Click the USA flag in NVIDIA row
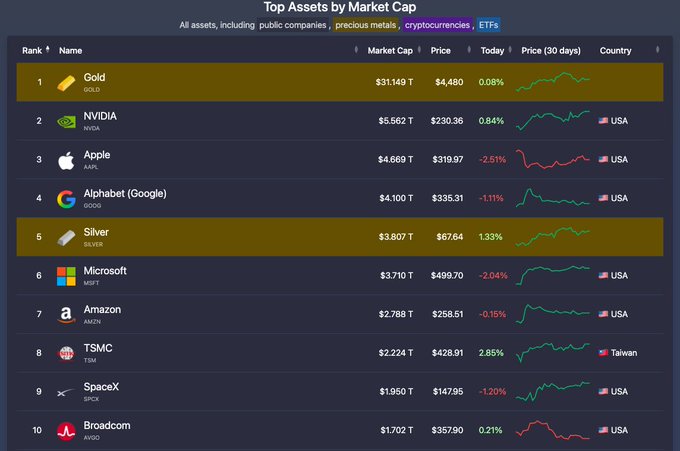Viewport: 680px width, 451px height. click(x=603, y=121)
